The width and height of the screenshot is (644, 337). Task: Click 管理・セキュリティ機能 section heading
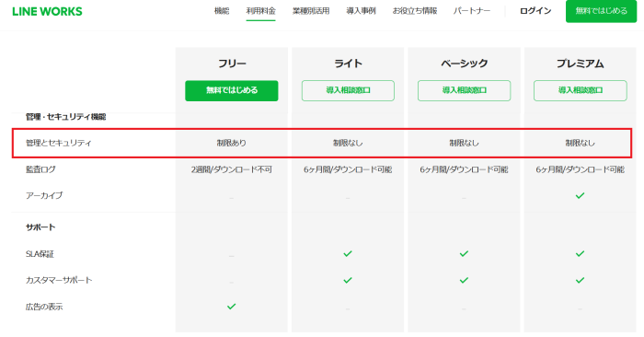(65, 117)
